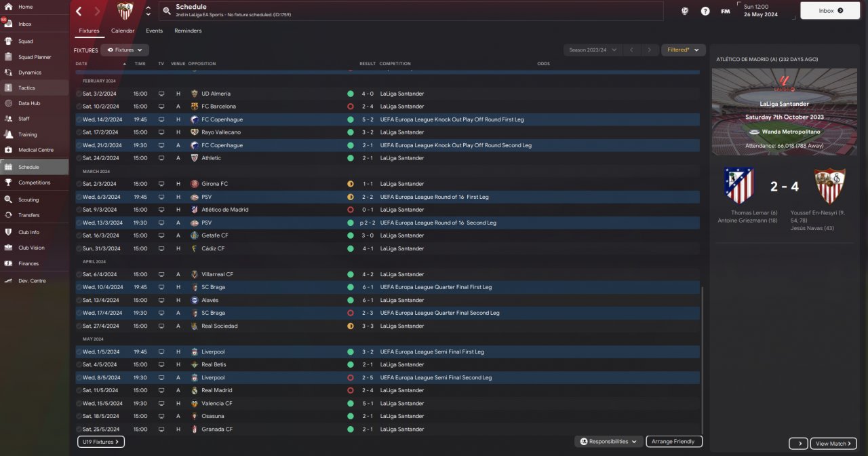868x456 pixels.
Task: Sort by the Competition column header
Action: (x=395, y=64)
